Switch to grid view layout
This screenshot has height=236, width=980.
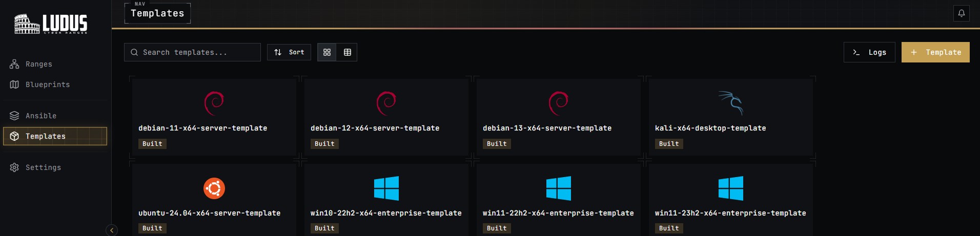click(327, 52)
